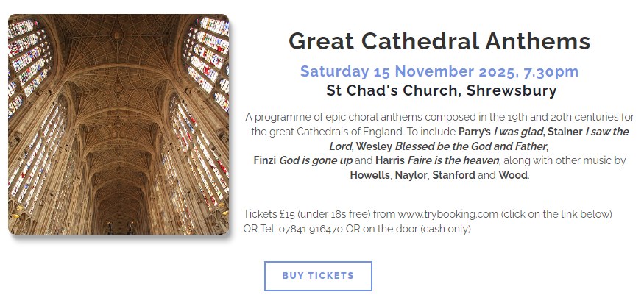
Task: Click the composer name Stanford
Action: [453, 175]
